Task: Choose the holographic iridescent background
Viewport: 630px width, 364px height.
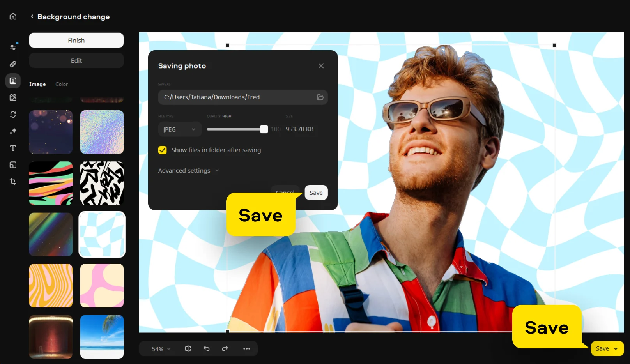Action: point(102,132)
